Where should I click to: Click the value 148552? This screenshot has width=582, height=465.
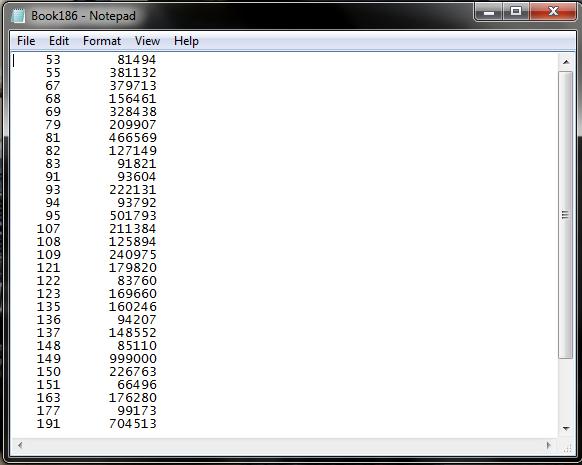(133, 332)
